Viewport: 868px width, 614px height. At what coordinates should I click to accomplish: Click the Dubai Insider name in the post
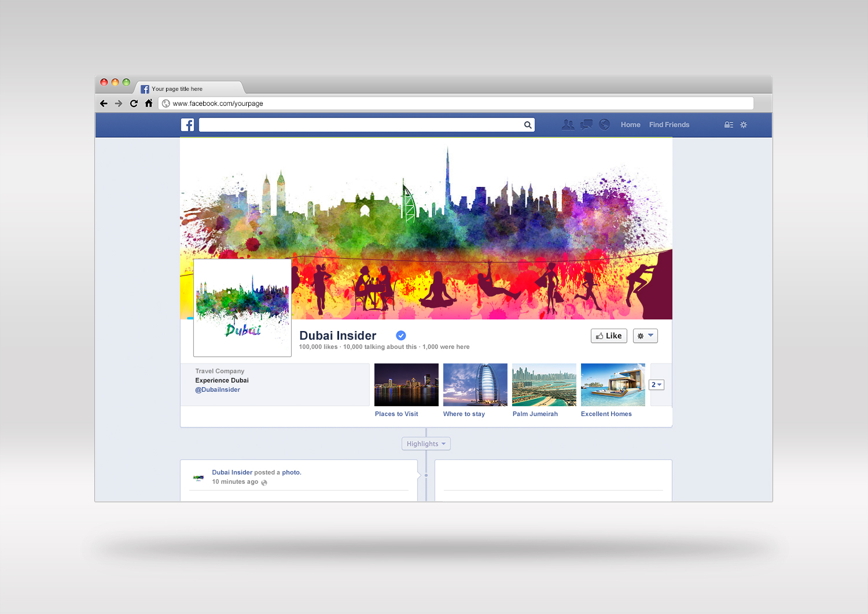[x=232, y=472]
